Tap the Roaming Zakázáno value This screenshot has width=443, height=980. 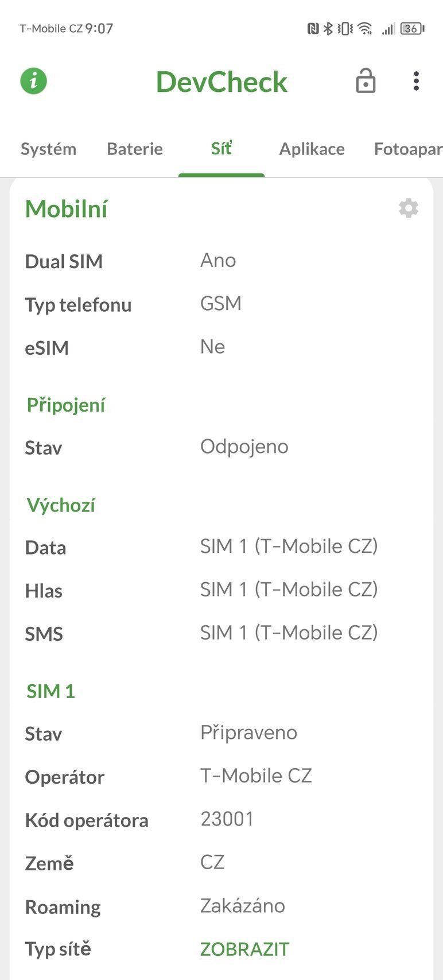pos(242,906)
